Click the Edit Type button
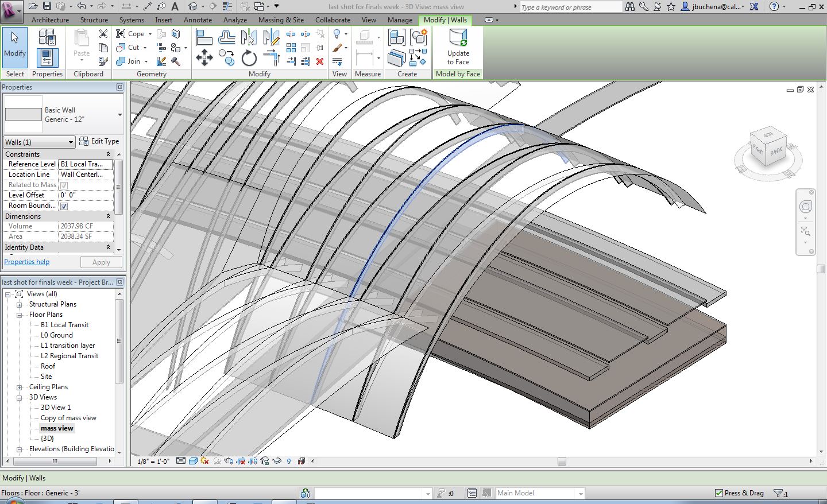827x504 pixels. 99,141
